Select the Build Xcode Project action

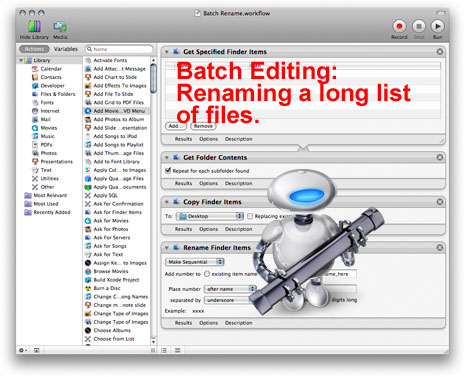(x=116, y=280)
